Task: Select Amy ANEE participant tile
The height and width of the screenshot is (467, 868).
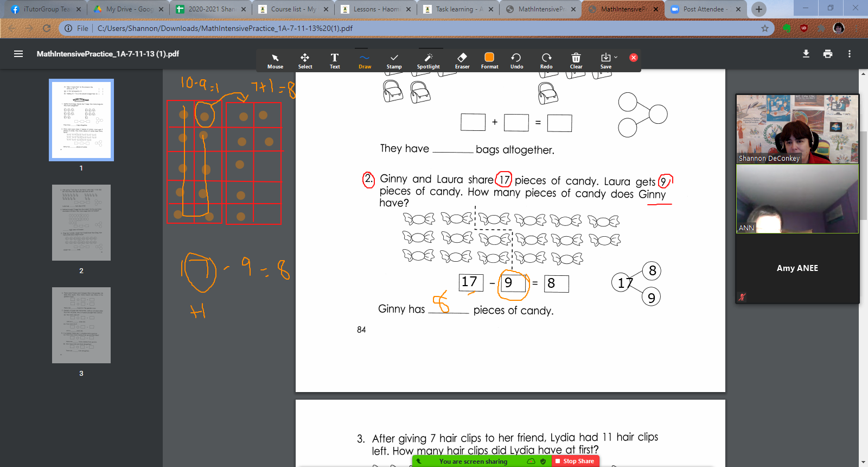Action: coord(797,268)
